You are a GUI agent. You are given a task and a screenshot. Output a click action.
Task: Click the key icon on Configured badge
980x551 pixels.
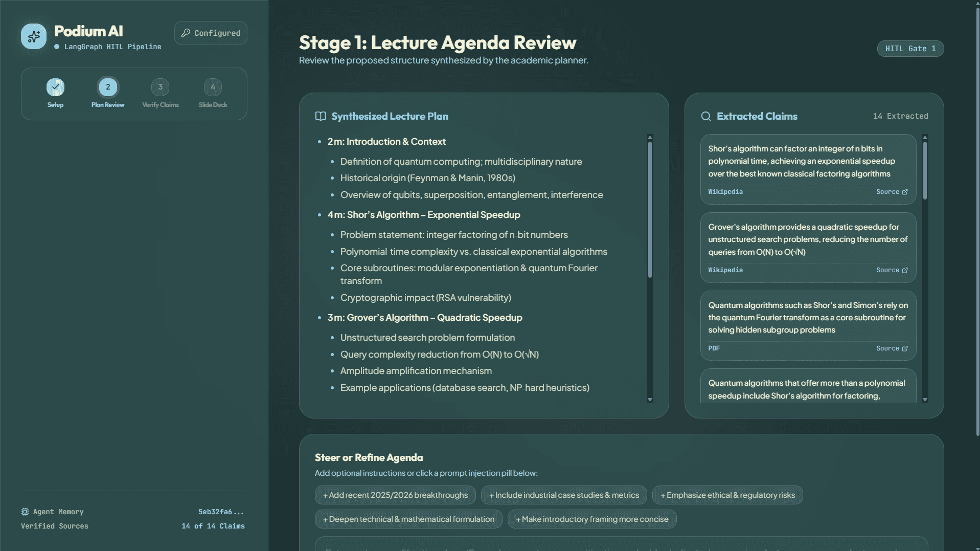[x=186, y=33]
